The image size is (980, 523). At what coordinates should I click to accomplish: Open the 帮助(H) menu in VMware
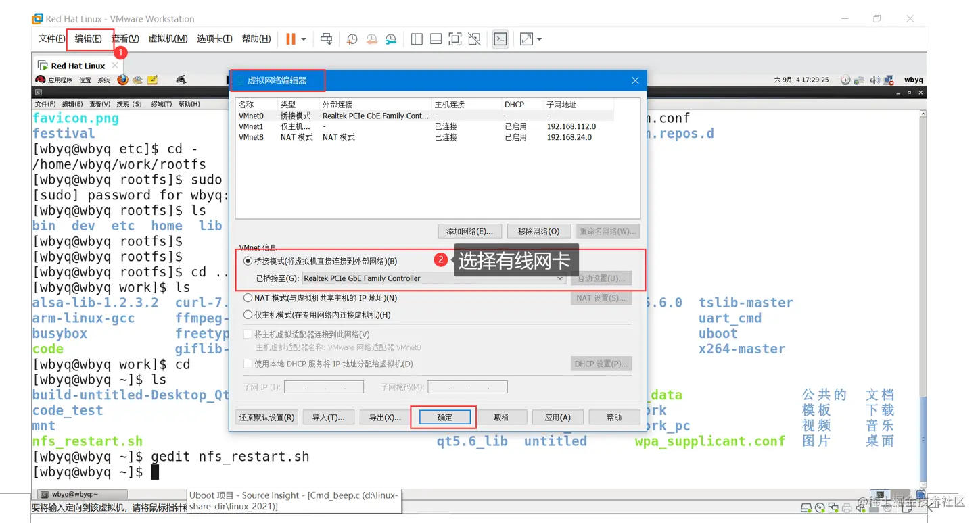pyautogui.click(x=256, y=39)
